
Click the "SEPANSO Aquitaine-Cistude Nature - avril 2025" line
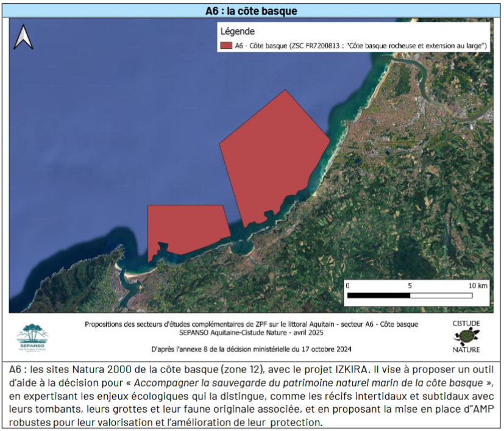pos(252,332)
